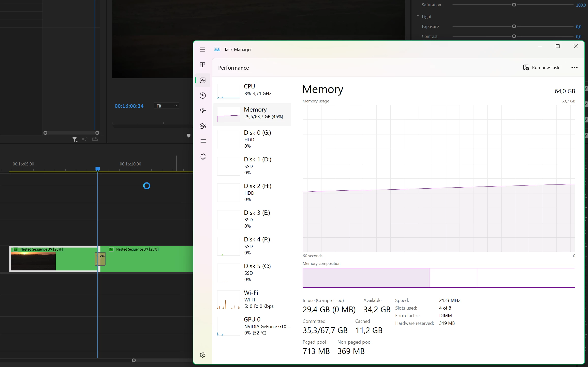Open the Users page icon
Image resolution: width=588 pixels, height=367 pixels.
[202, 126]
